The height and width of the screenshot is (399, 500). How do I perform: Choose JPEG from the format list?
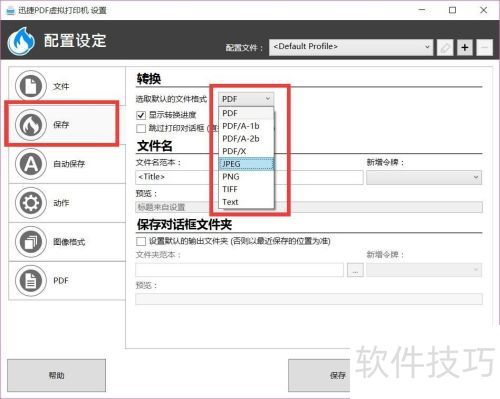click(x=246, y=164)
